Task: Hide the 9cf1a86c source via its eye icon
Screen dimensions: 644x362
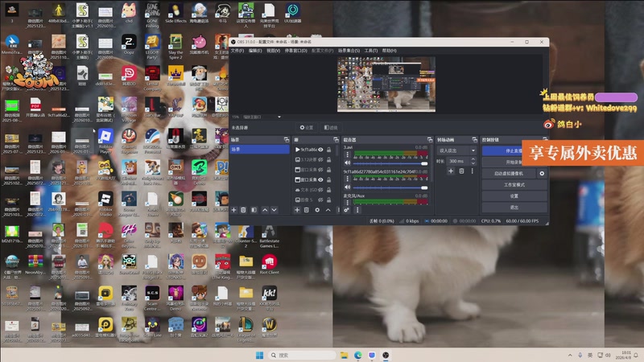Action: 320,150
